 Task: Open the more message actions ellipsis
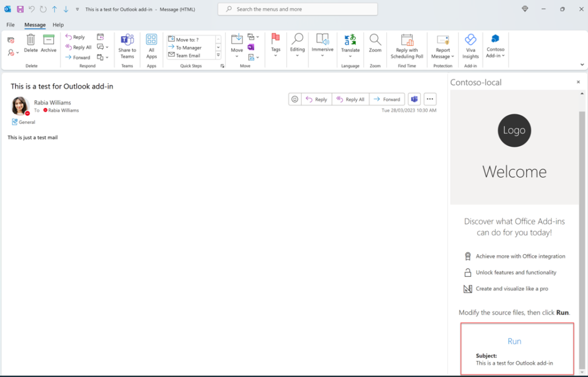pyautogui.click(x=430, y=99)
